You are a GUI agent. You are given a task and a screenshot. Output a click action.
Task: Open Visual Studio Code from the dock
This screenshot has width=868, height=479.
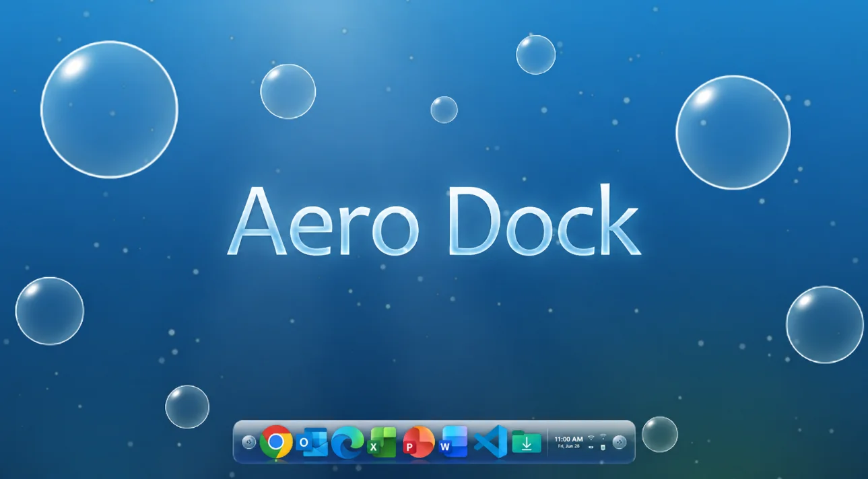pyautogui.click(x=491, y=442)
